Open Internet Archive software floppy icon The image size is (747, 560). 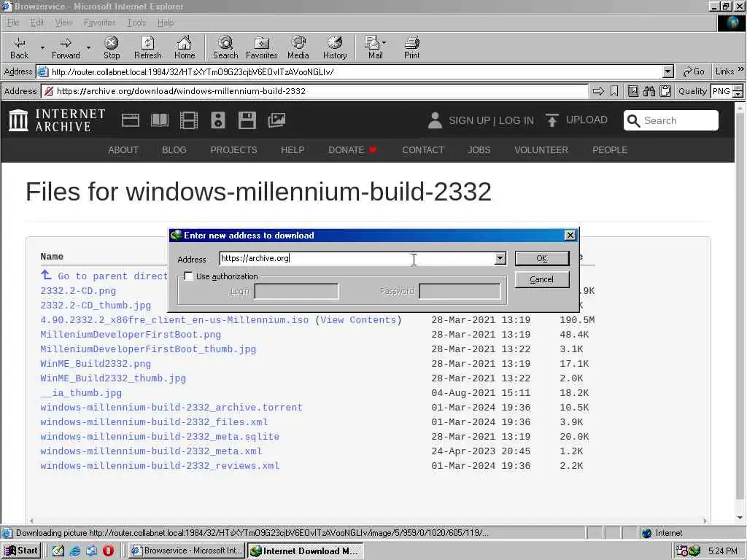tap(247, 120)
